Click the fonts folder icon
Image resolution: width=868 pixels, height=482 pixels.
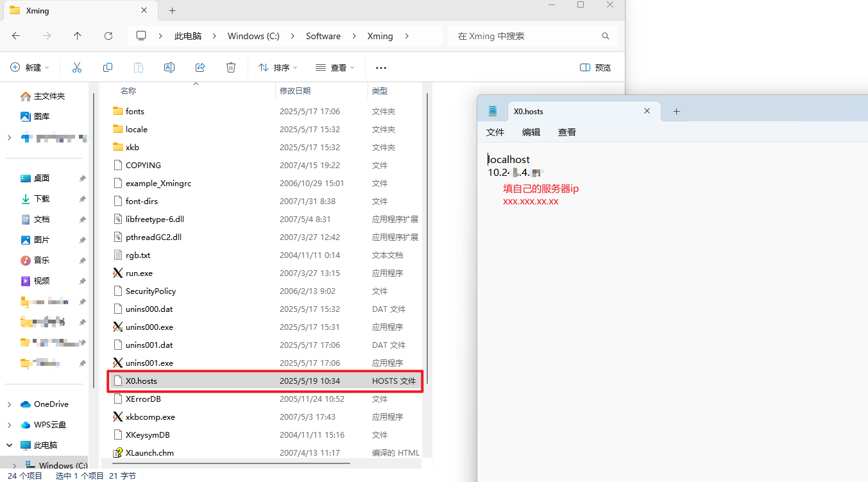pos(117,111)
